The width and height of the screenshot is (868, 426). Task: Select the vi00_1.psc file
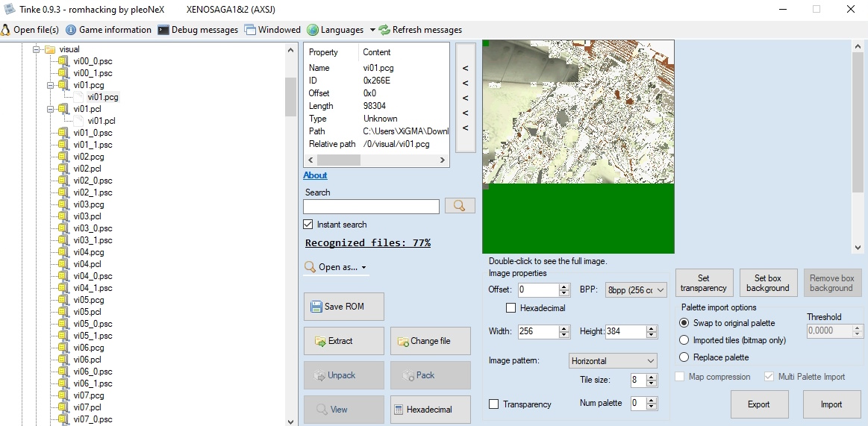point(93,73)
